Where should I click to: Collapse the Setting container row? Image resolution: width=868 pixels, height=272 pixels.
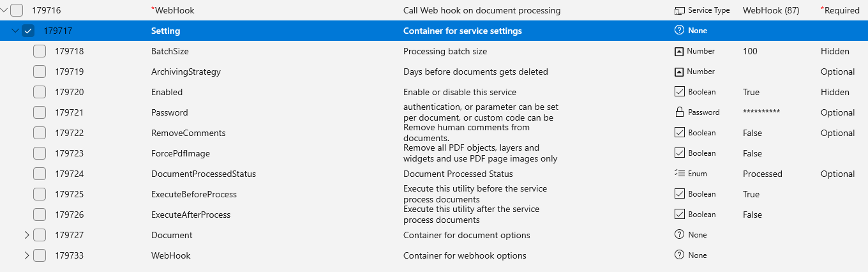16,31
